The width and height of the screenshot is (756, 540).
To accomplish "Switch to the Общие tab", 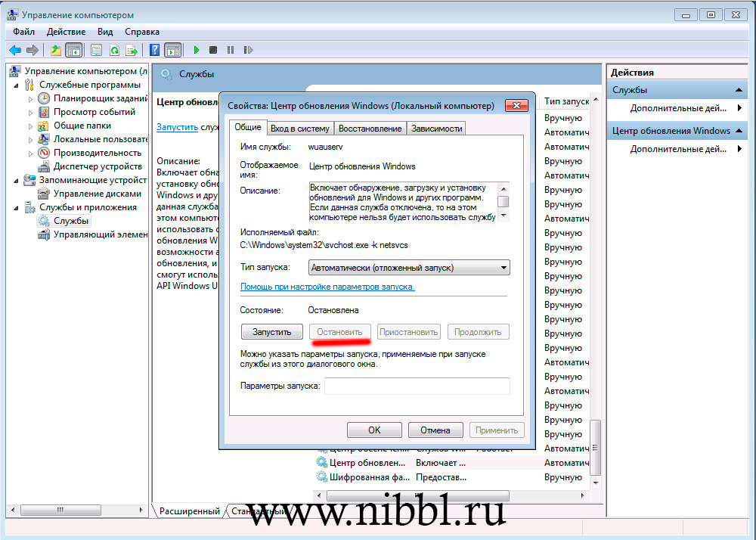I will click(x=248, y=127).
